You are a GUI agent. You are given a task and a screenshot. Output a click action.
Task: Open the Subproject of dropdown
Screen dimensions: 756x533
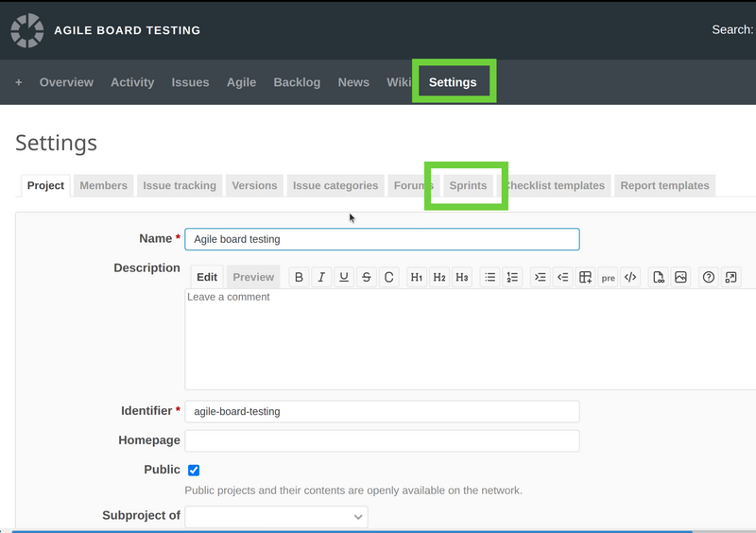[x=276, y=517]
